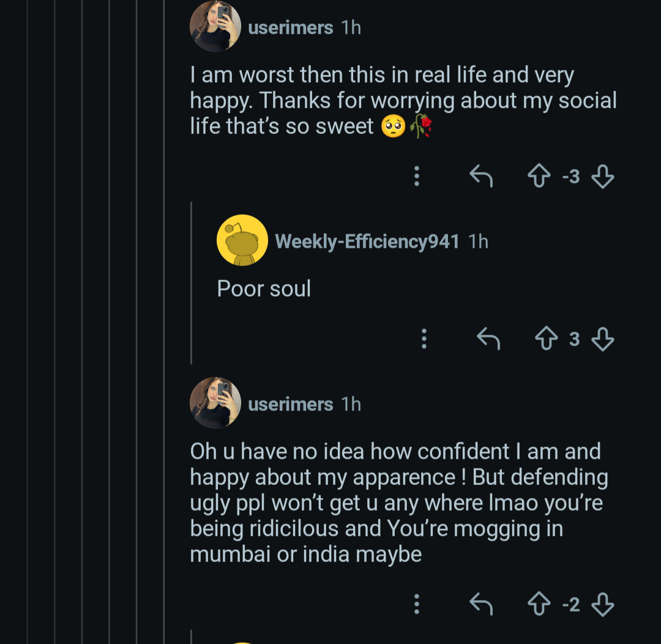Image resolution: width=661 pixels, height=644 pixels.
Task: Downvote the 'Oh u have no idea' comment
Action: tap(603, 605)
